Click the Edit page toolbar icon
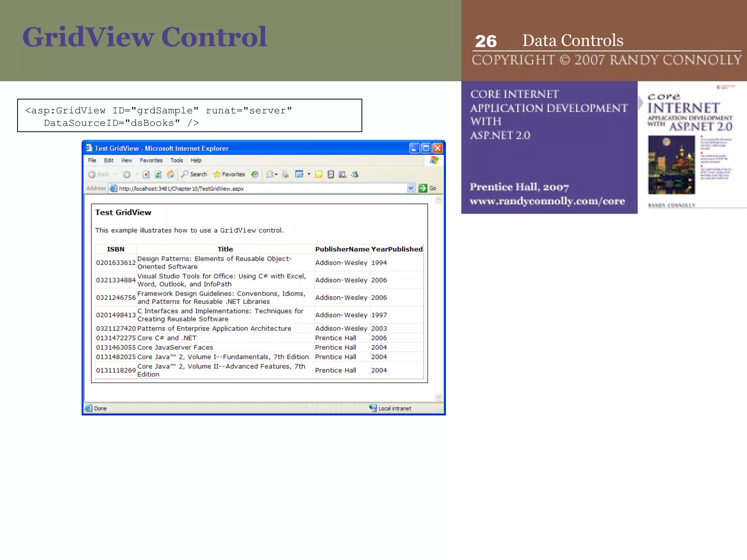Screen dimensions: 747x560 pyautogui.click(x=299, y=174)
